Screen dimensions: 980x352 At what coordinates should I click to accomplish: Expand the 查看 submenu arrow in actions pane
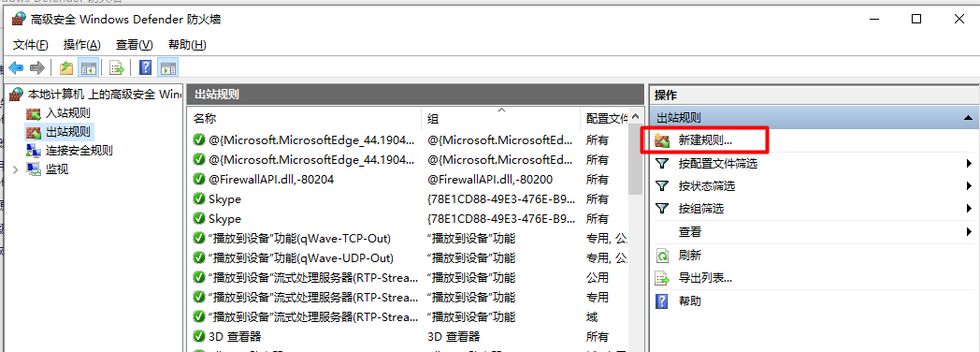click(969, 232)
